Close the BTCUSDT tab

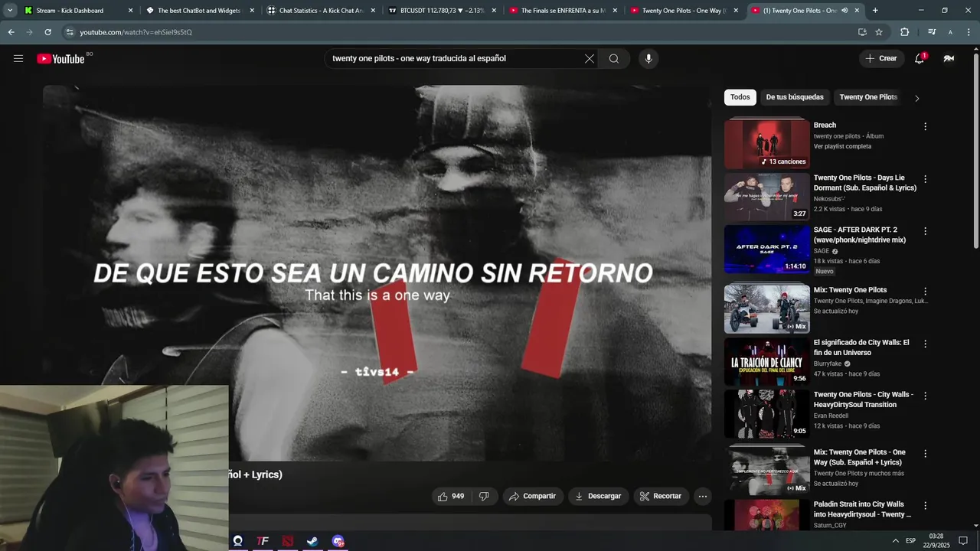click(494, 11)
